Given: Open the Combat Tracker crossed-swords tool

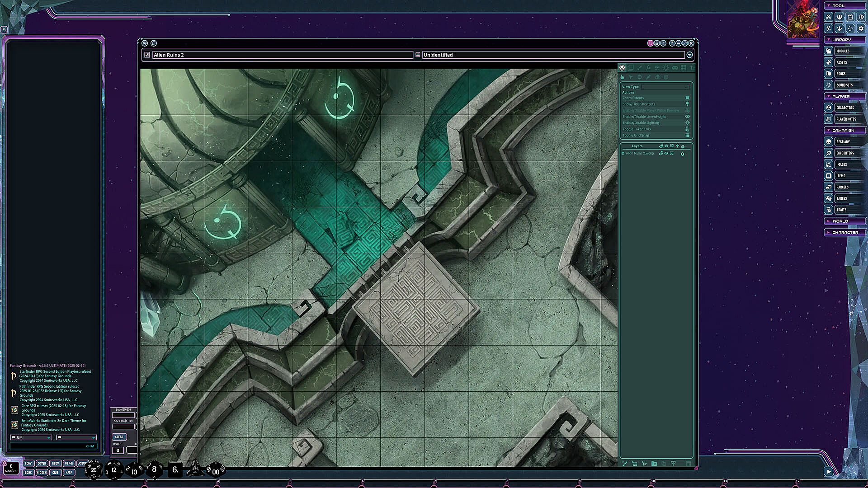Looking at the screenshot, I should (x=828, y=17).
